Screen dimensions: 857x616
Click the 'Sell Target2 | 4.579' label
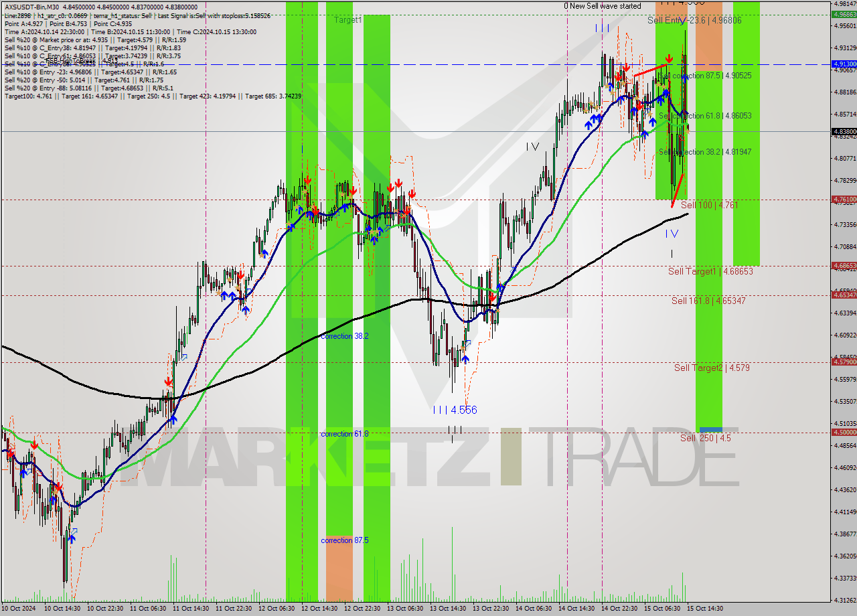click(711, 368)
